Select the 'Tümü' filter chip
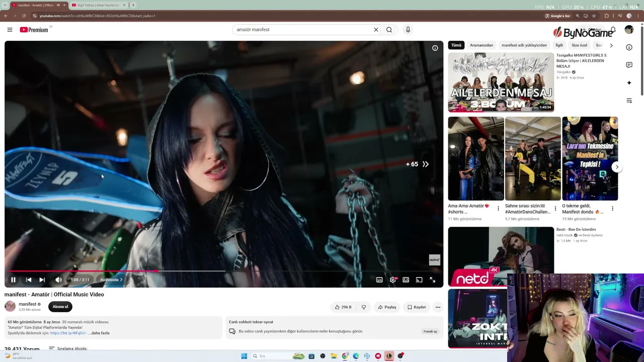The height and width of the screenshot is (362, 644). (x=456, y=45)
